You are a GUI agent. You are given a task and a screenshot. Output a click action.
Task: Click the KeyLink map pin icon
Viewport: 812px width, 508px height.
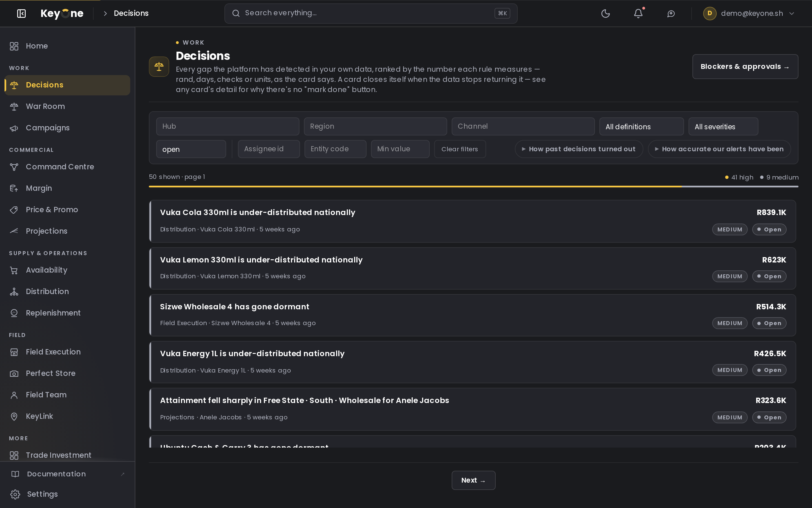14,416
